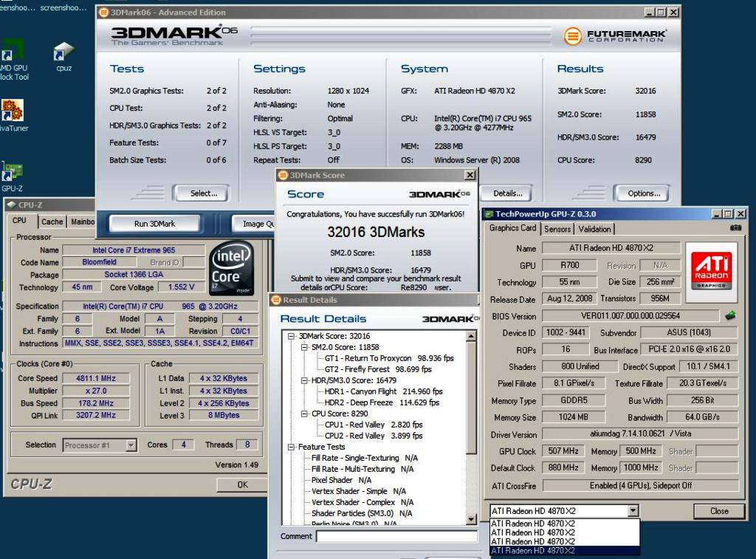The image size is (756, 559).
Task: Click the ATI CrossFire Enabled (4 GPUs) field
Action: tap(640, 486)
